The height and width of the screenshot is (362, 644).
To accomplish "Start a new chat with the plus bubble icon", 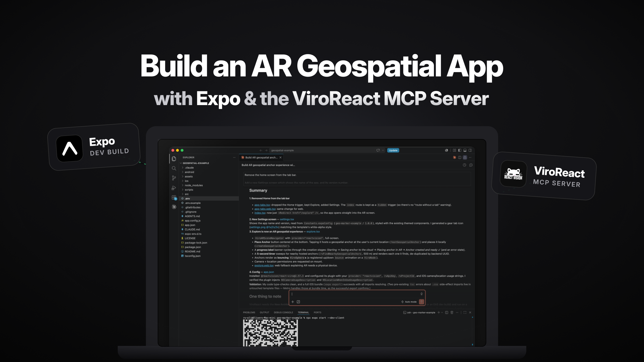I will pos(471,165).
